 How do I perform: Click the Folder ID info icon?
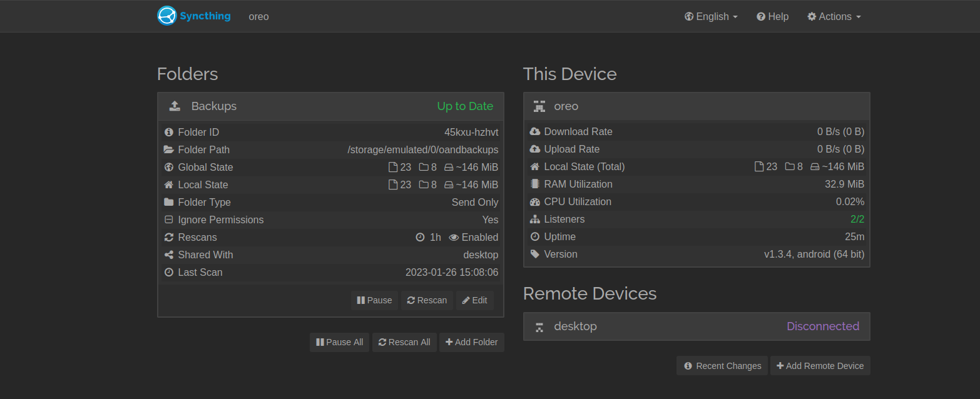click(x=168, y=132)
